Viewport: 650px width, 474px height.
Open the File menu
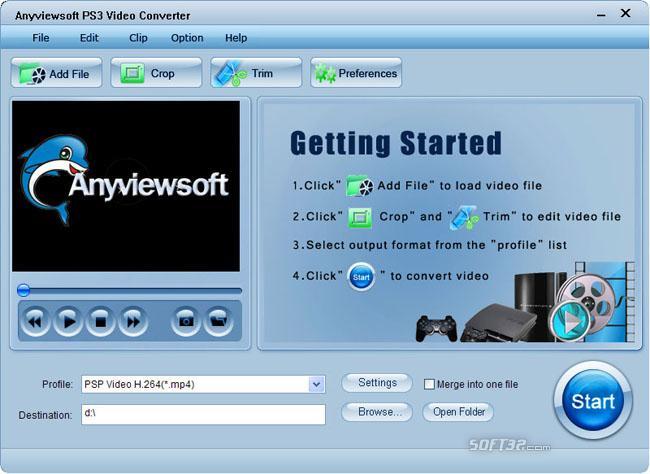(x=41, y=38)
